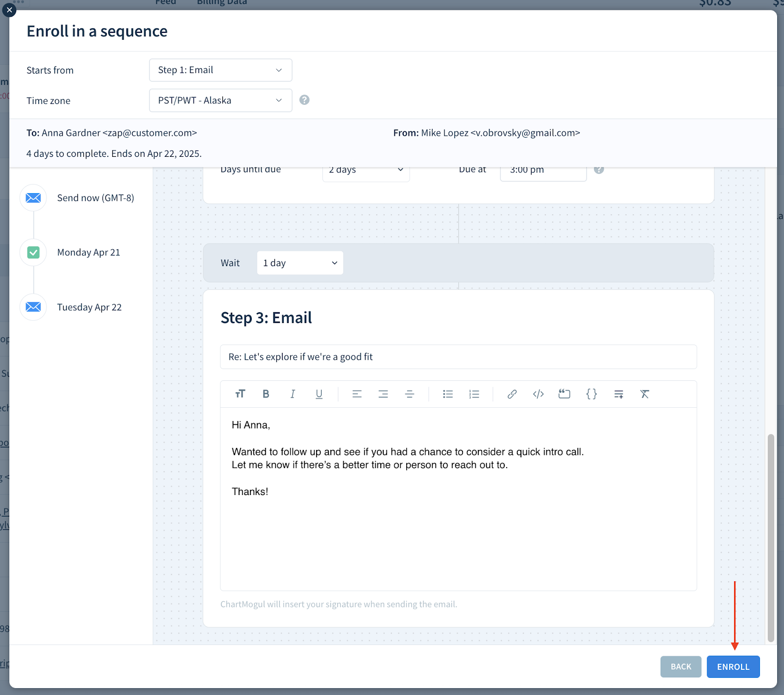The image size is (784, 695).
Task: Open the Starts from dropdown
Action: click(220, 70)
